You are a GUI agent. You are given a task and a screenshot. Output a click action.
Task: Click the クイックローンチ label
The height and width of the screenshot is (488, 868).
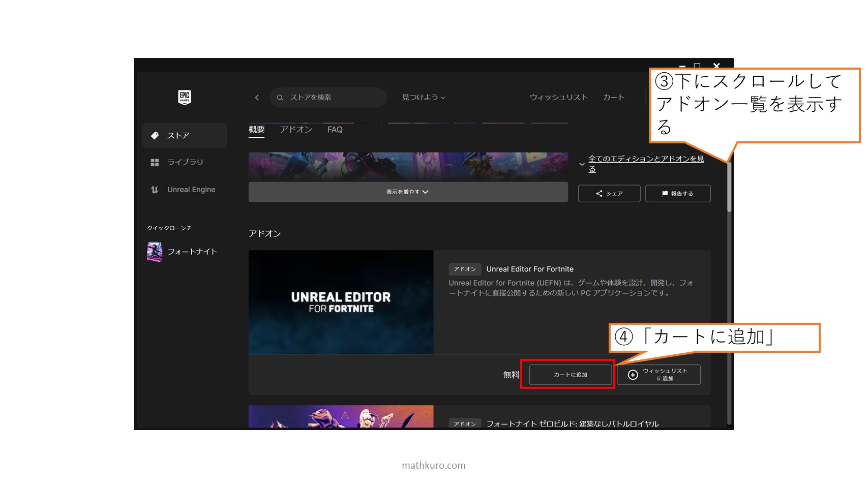169,228
